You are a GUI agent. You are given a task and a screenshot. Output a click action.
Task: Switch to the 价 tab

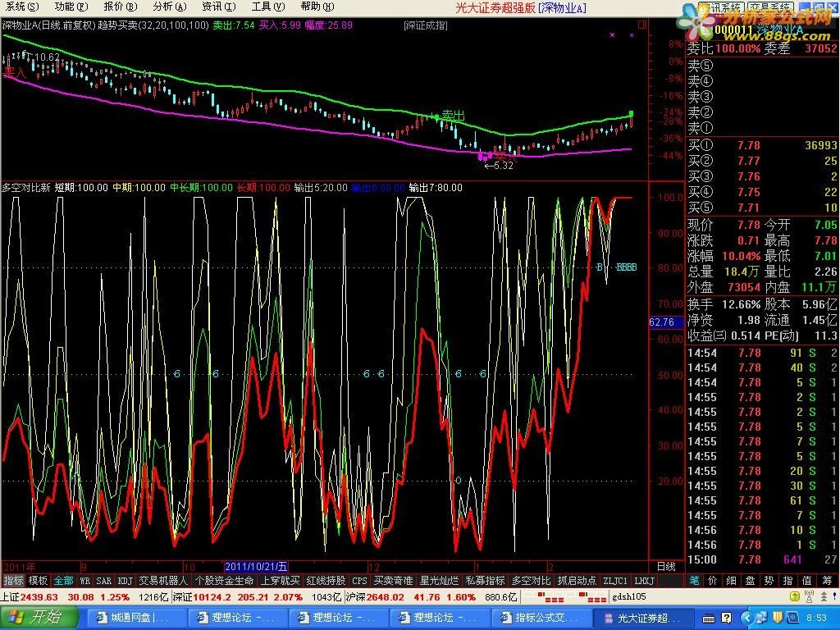click(713, 581)
